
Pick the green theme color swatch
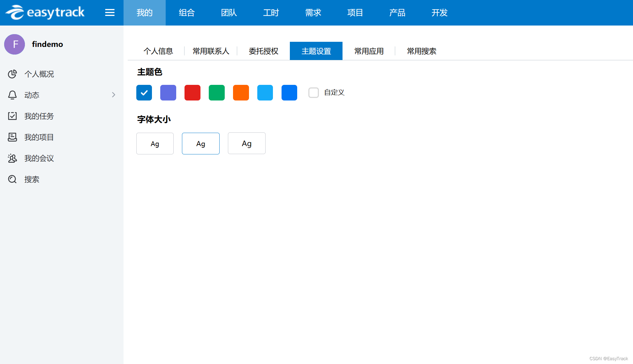217,93
